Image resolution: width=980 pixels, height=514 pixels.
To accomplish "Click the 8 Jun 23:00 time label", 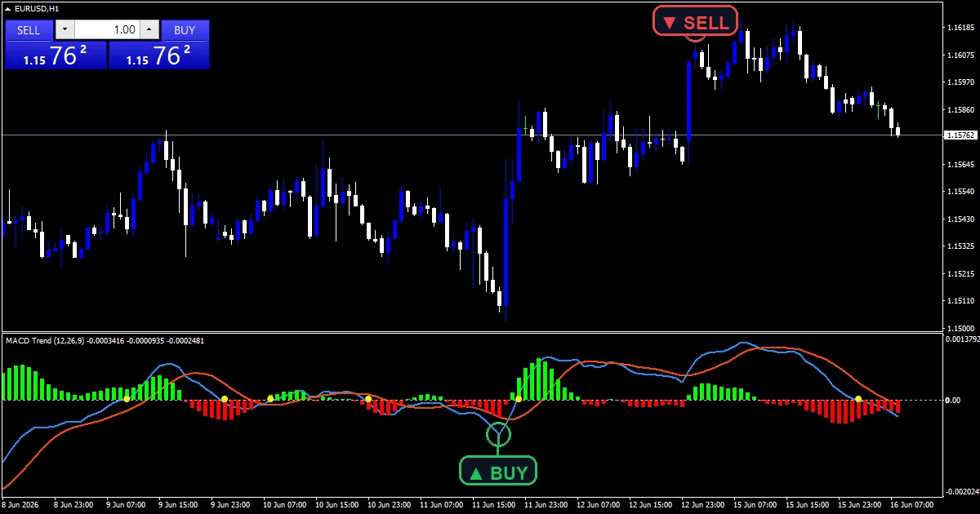I will coord(73,505).
